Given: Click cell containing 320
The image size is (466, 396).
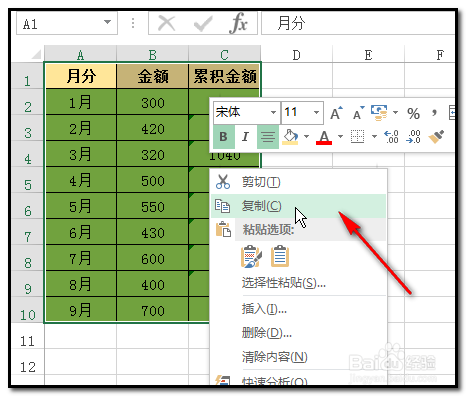Looking at the screenshot, I should 153,154.
